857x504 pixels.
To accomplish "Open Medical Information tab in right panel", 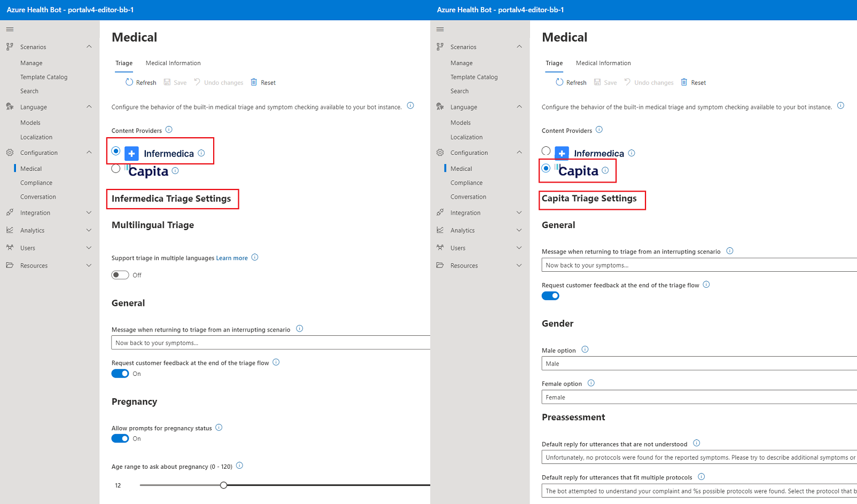I will click(x=603, y=63).
